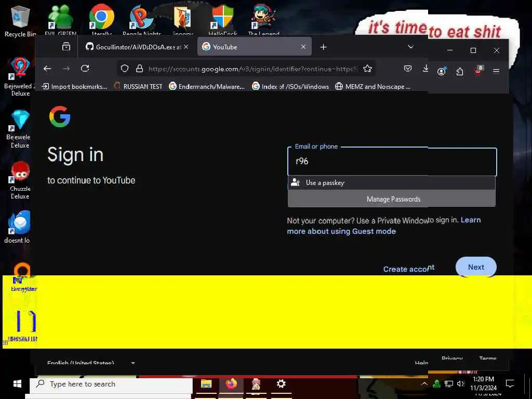Open the RUSSIAN TEST bookmark
Image resolution: width=532 pixels, height=399 pixels.
(x=138, y=87)
